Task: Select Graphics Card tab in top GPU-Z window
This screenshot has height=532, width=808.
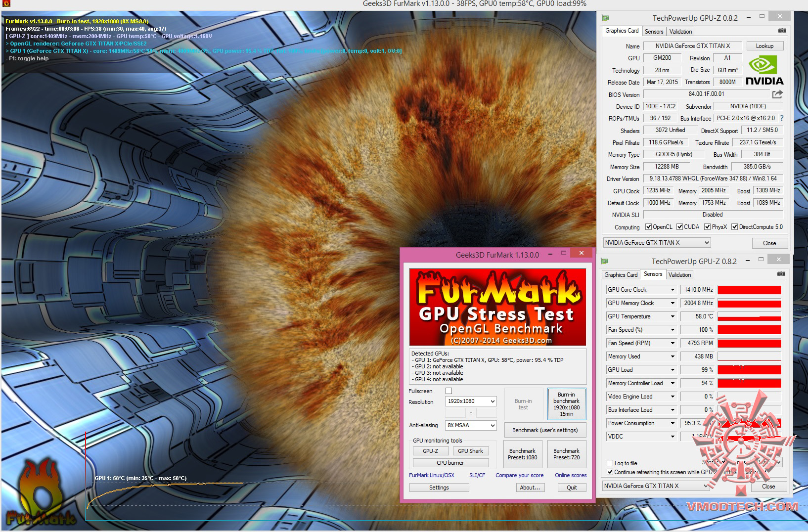Action: click(622, 31)
